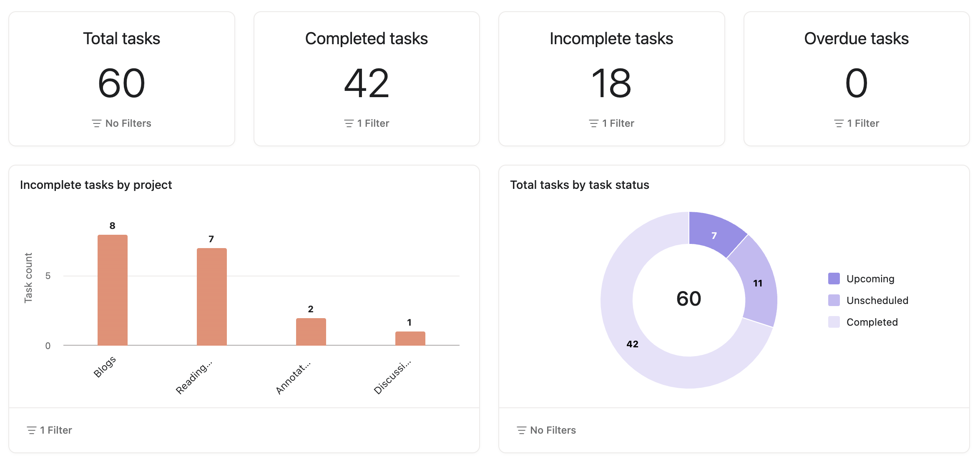This screenshot has width=980, height=467.
Task: Select the Blogs bar in the chart
Action: point(113,290)
